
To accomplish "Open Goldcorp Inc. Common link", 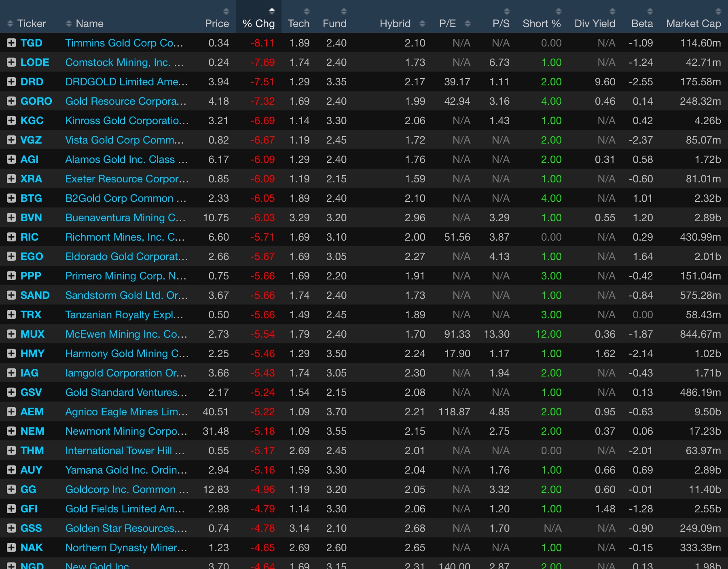I will (127, 489).
